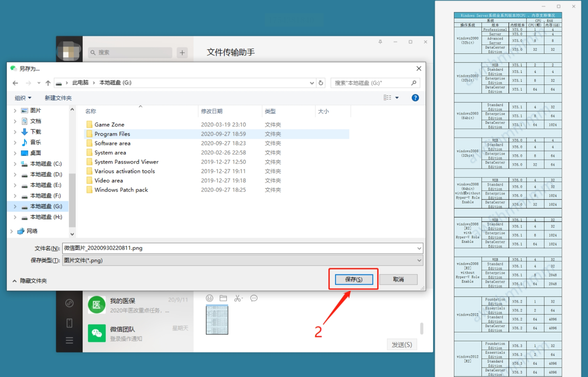Open the view options dropdown arrow
The height and width of the screenshot is (377, 588).
(397, 98)
